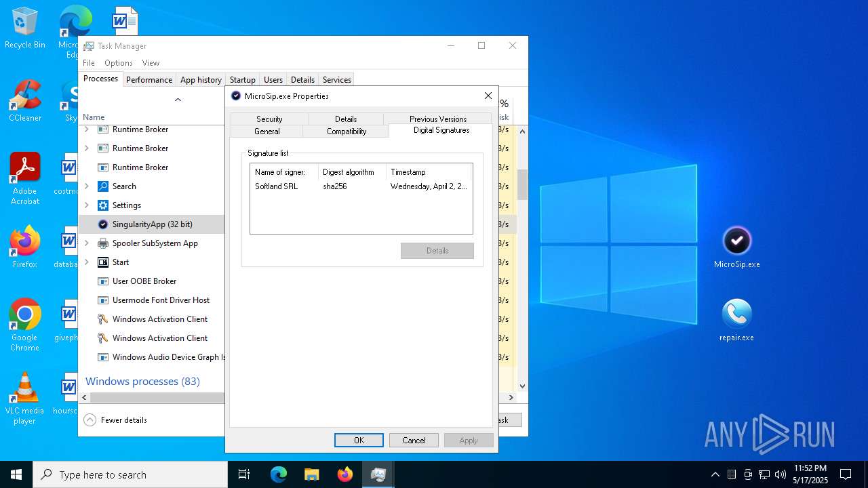Close the MicroSip.exe Properties dialog
Image resolution: width=868 pixels, height=488 pixels.
pyautogui.click(x=488, y=96)
